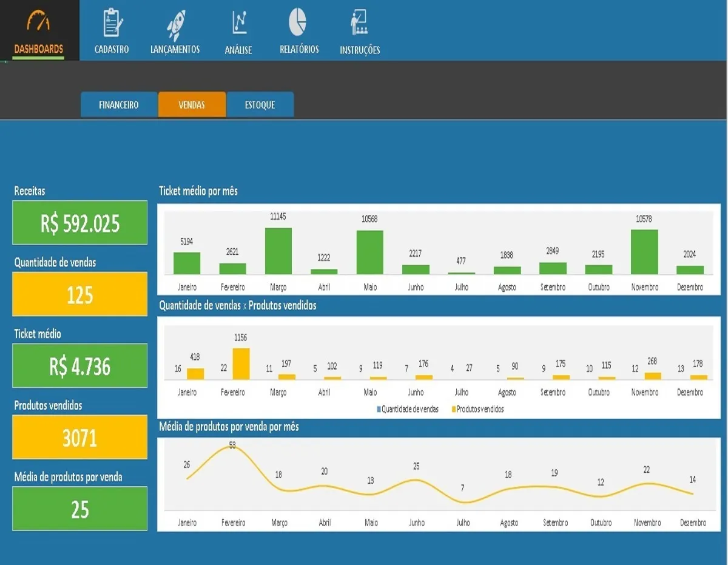
Task: Open the Análise chart icon
Action: [x=239, y=23]
